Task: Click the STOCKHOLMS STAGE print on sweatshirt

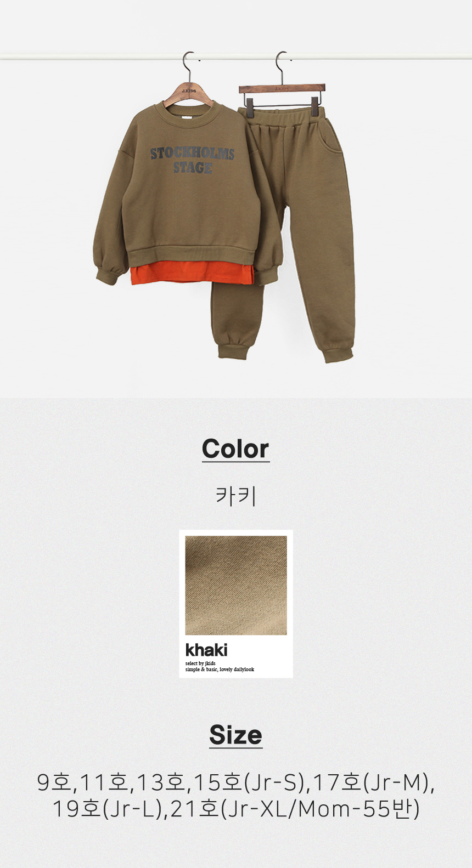Action: (192, 160)
